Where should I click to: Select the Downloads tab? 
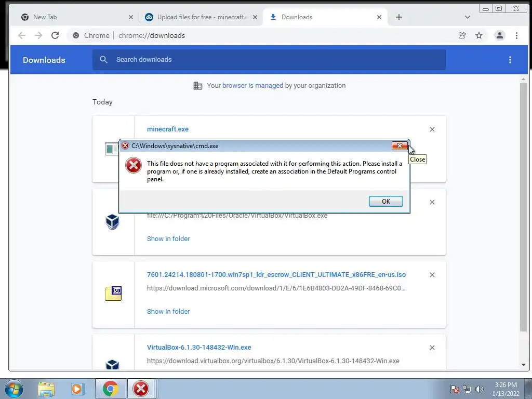(325, 17)
